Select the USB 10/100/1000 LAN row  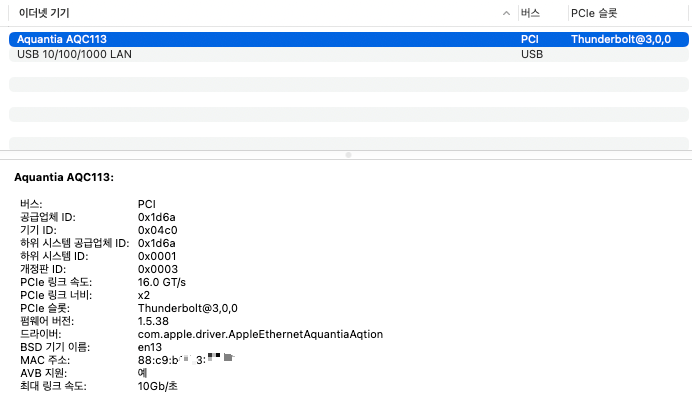(349, 54)
